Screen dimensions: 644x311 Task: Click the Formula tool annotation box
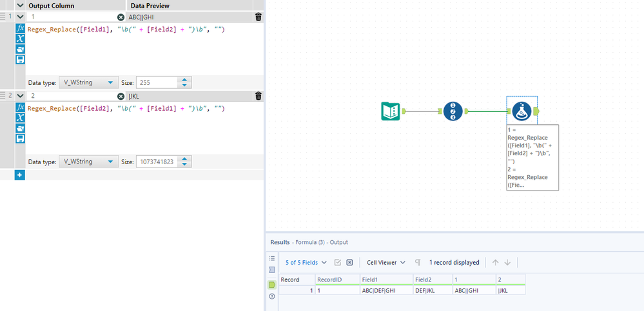point(532,157)
